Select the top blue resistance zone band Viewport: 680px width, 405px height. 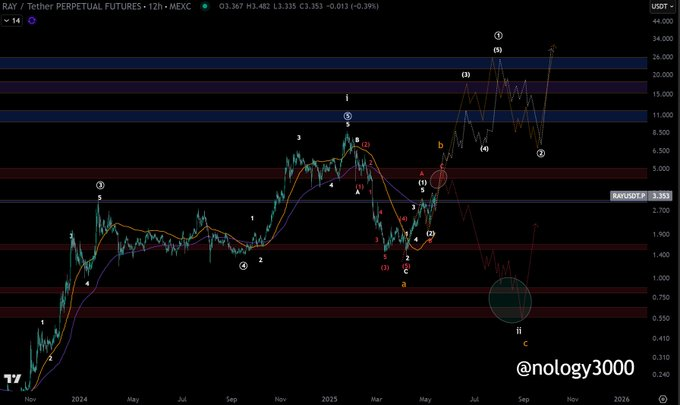(x=324, y=63)
